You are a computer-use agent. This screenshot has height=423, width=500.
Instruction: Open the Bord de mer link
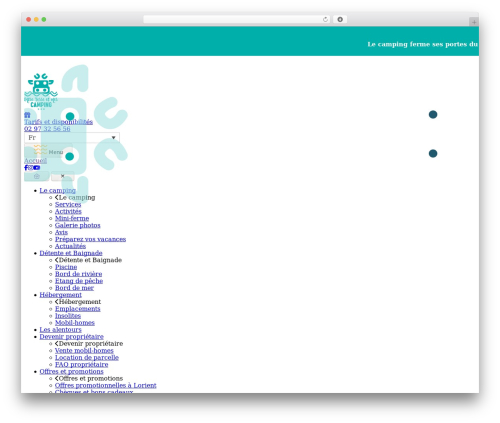pyautogui.click(x=74, y=288)
